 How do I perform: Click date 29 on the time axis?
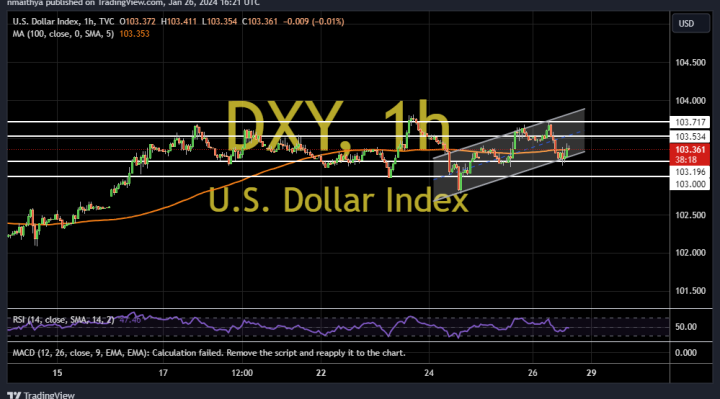591,373
